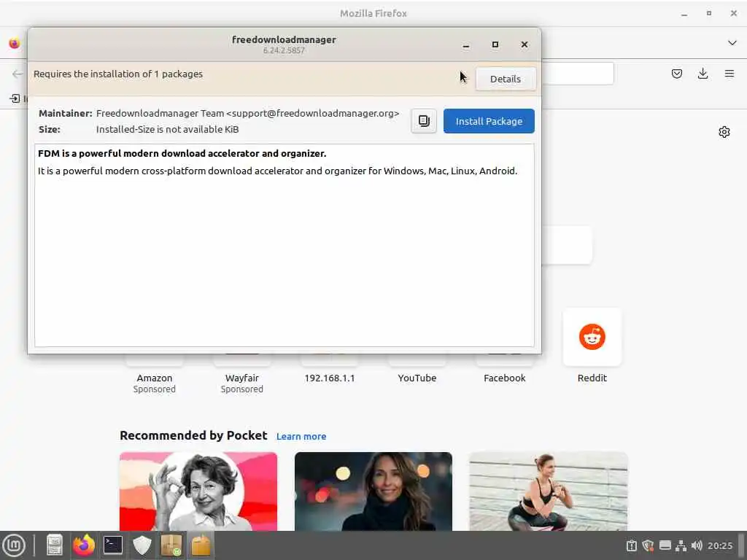Close the freedownloadmanager installer window
The width and height of the screenshot is (747, 560).
click(x=524, y=44)
